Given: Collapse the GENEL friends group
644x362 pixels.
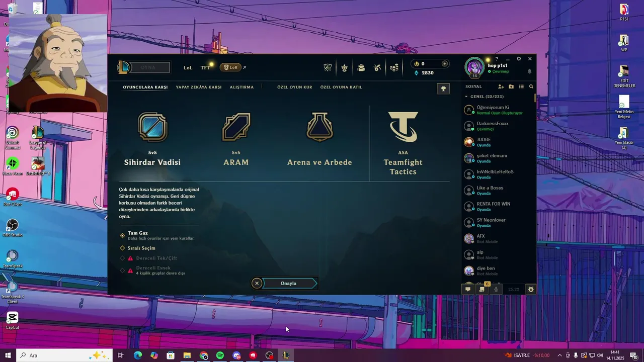Looking at the screenshot, I should (x=466, y=97).
